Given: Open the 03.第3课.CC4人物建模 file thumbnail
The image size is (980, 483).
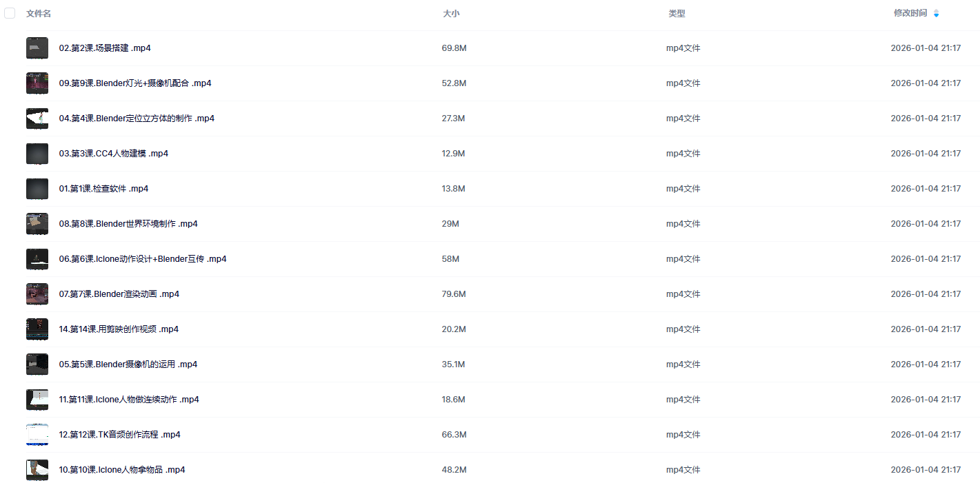Looking at the screenshot, I should coord(37,154).
